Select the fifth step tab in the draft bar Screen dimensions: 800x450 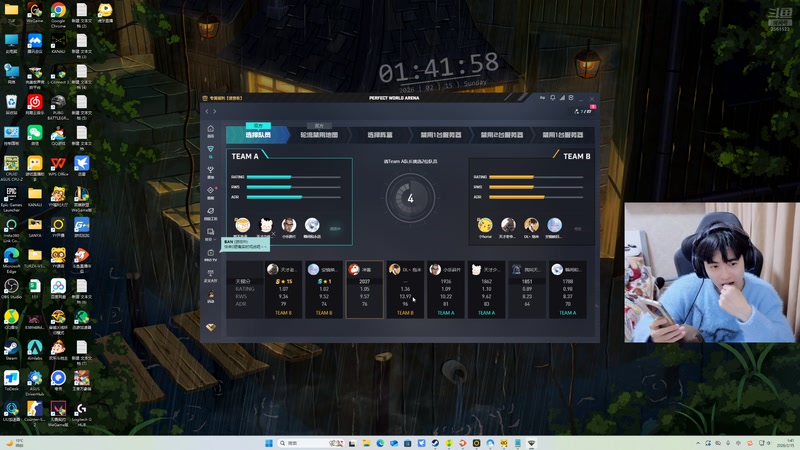tap(502, 135)
